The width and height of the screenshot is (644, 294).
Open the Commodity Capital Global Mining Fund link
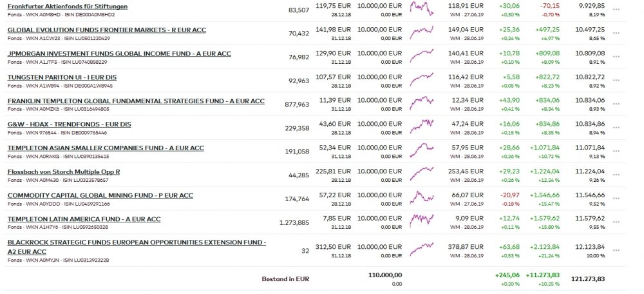pyautogui.click(x=100, y=195)
